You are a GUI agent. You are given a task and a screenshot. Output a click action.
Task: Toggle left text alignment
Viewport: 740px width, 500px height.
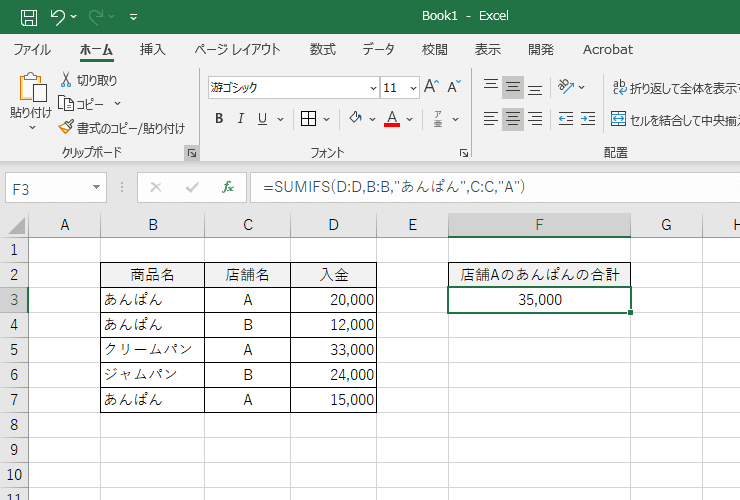pos(491,119)
